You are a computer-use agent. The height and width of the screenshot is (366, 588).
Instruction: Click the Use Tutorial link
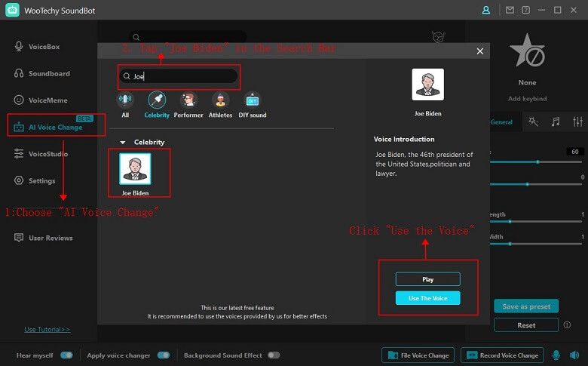pos(47,330)
